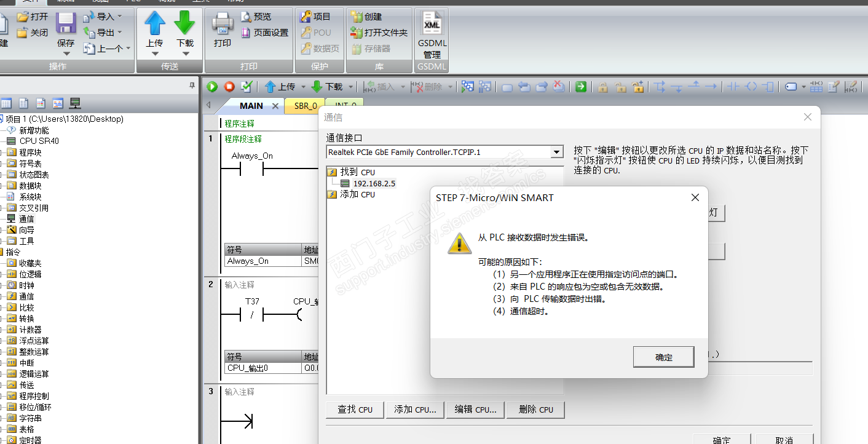Click Open (打开) in the ribbon
Image resolution: width=868 pixels, height=444 pixels.
[32, 17]
